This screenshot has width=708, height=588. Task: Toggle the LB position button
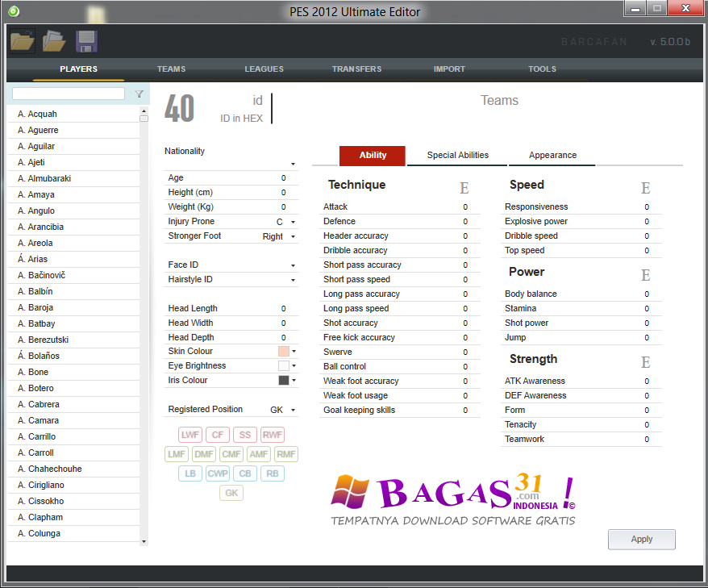[x=190, y=473]
